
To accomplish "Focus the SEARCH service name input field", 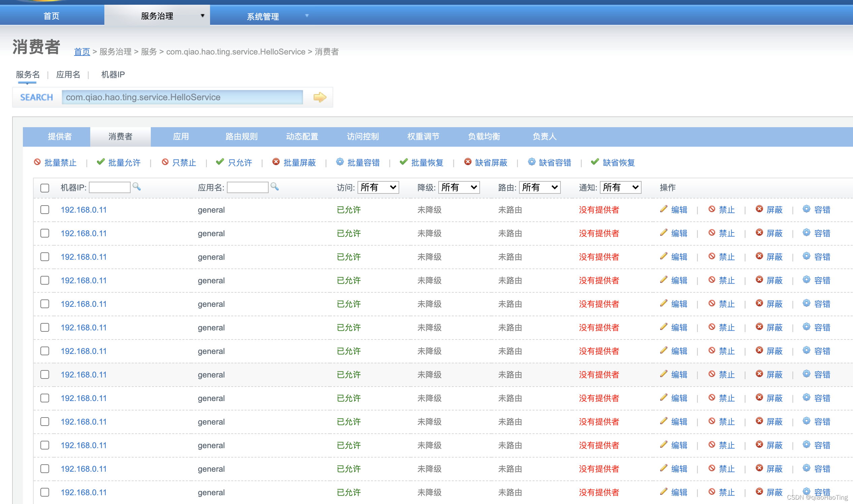I will [x=182, y=97].
